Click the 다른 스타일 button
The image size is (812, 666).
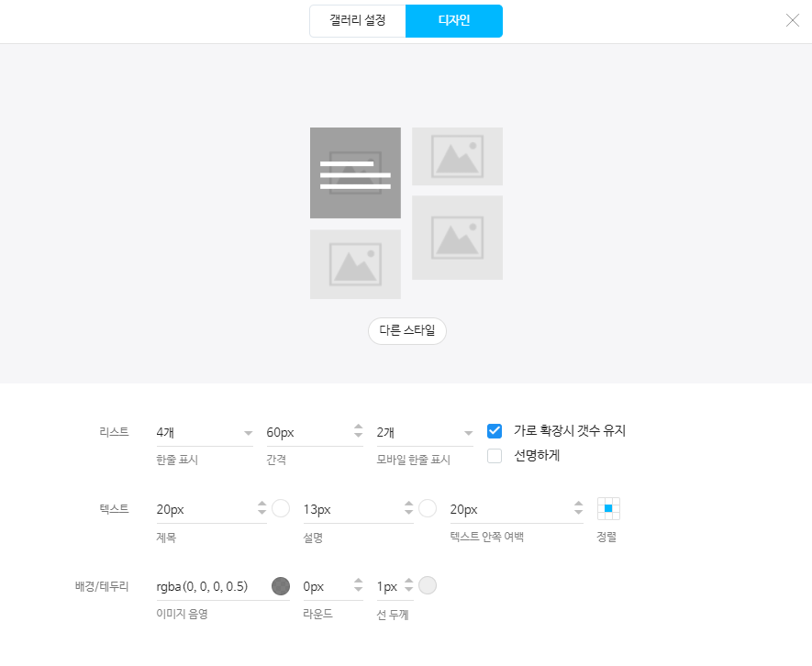[407, 330]
